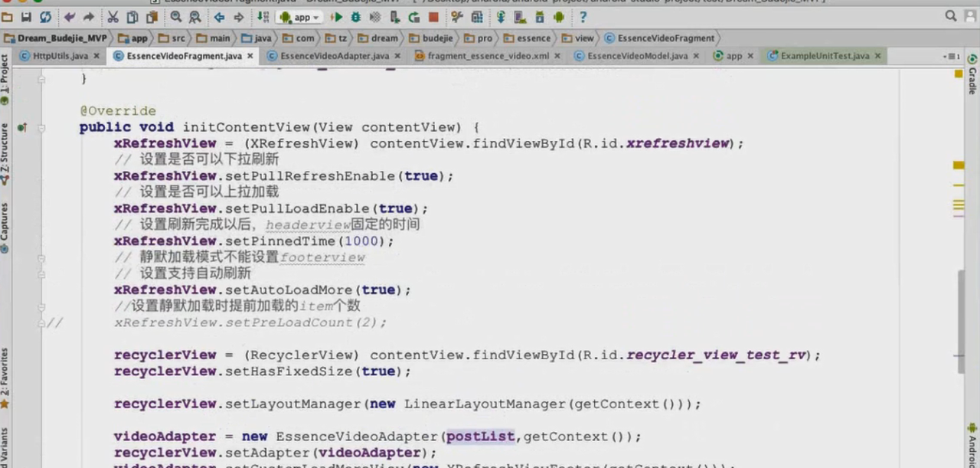The image size is (980, 468).
Task: Click highlighted postList variable in code
Action: click(481, 437)
